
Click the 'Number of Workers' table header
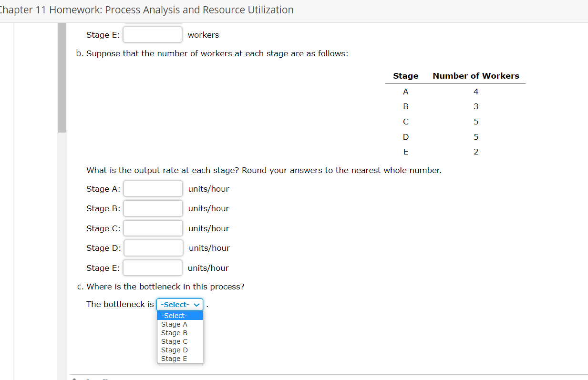coord(476,76)
